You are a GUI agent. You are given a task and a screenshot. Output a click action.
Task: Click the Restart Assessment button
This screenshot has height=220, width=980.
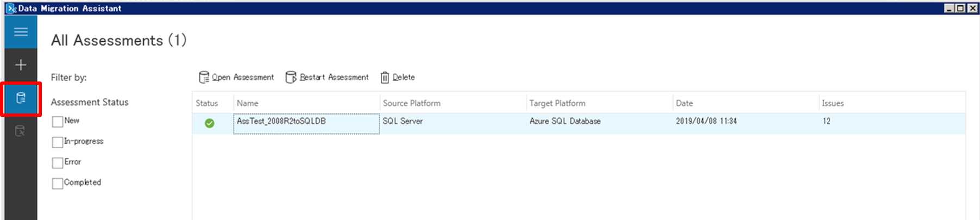click(327, 77)
